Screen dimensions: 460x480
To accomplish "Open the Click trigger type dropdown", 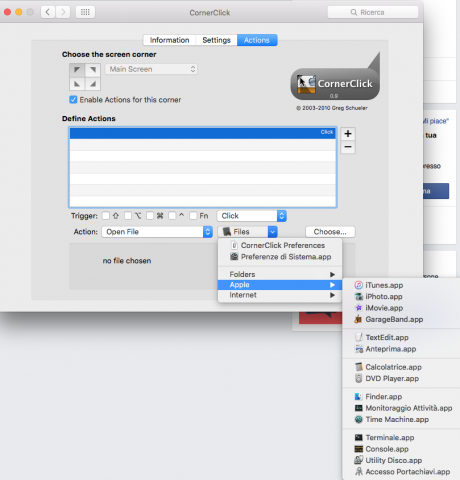I will (x=252, y=216).
